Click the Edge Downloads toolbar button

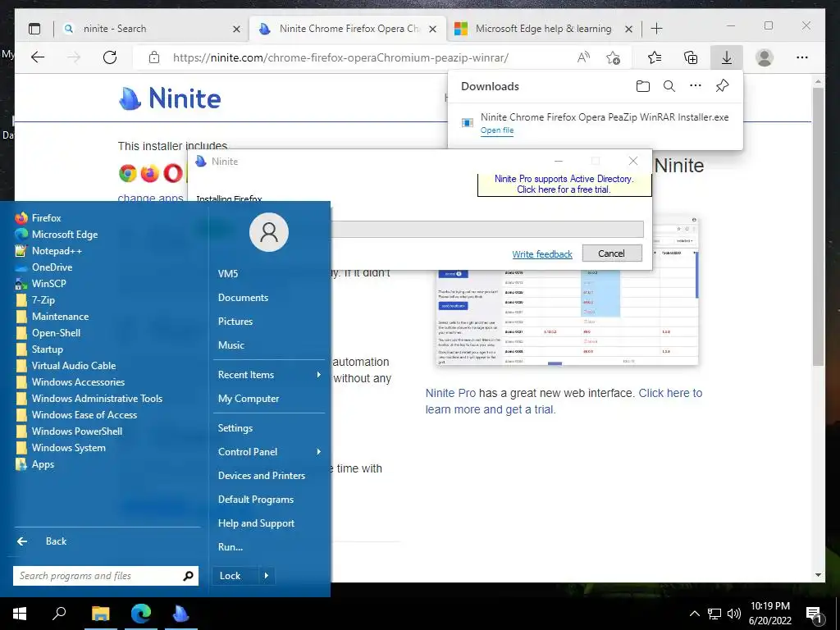pos(727,57)
